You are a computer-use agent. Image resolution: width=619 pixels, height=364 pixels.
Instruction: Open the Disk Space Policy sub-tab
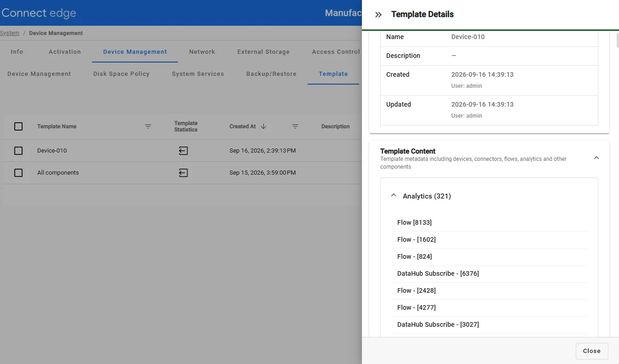[121, 74]
